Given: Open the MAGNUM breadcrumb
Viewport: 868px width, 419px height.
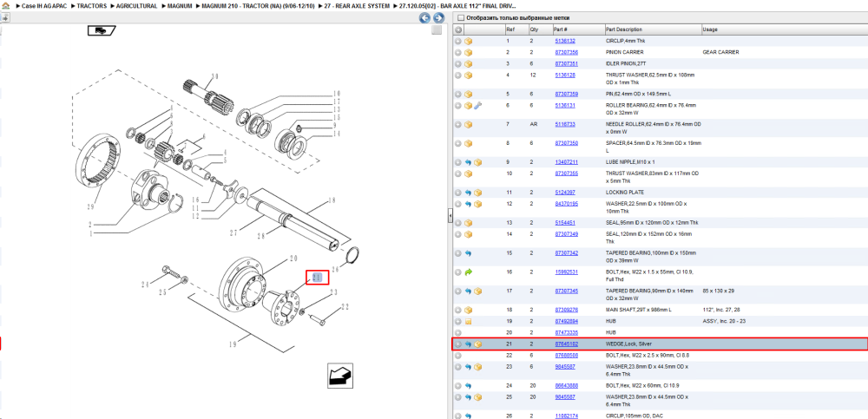Looking at the screenshot, I should (180, 5).
